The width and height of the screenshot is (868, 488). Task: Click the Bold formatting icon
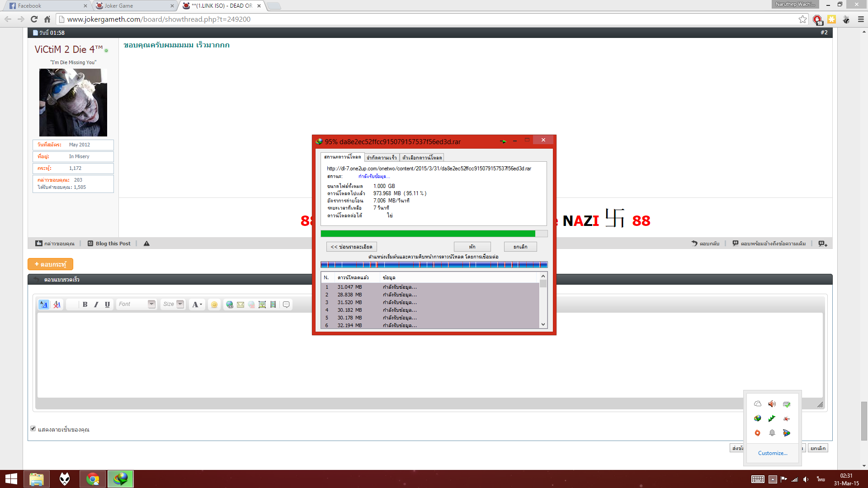[85, 305]
